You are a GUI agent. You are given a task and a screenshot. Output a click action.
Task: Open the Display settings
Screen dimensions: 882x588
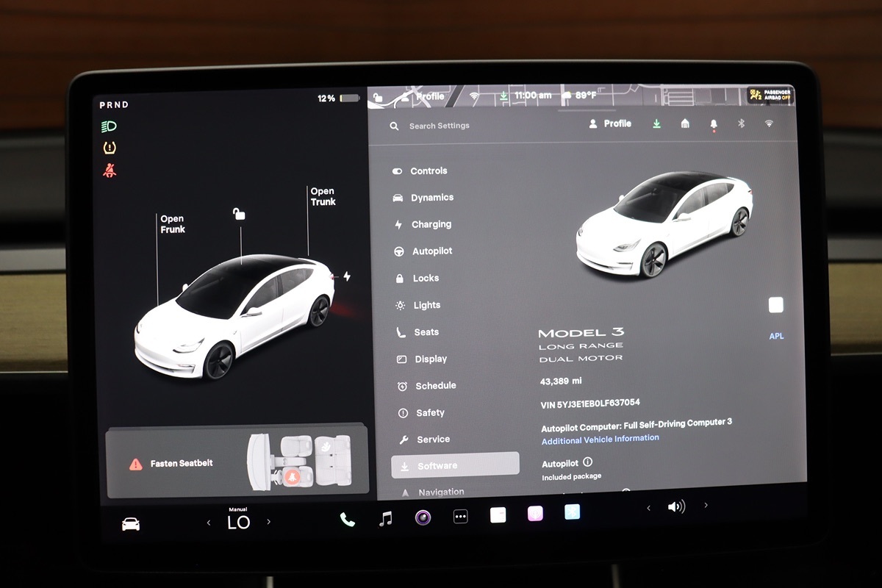[422, 359]
